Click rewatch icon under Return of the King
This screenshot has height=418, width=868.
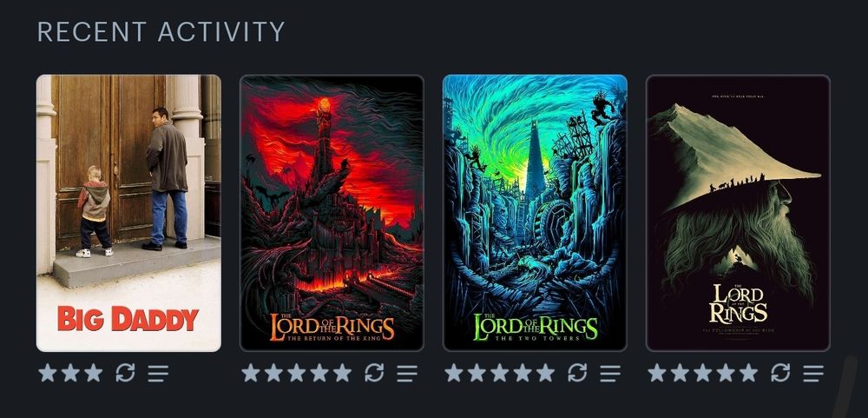(x=374, y=373)
